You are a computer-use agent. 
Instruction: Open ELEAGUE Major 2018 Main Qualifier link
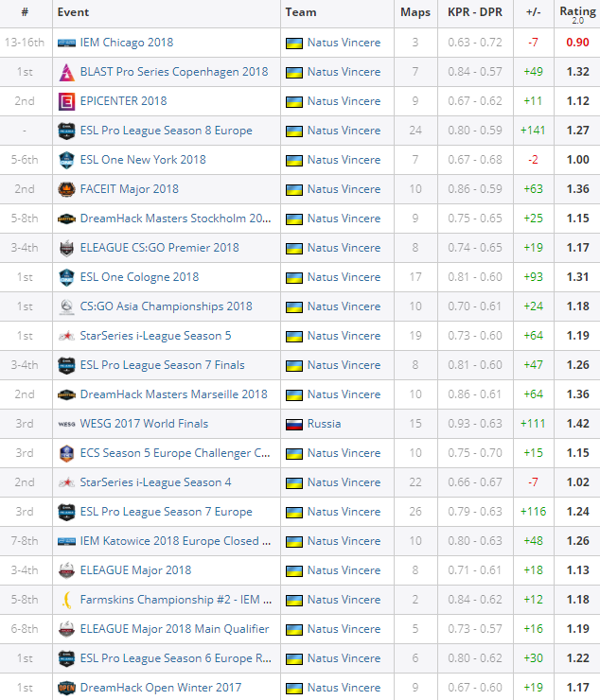point(174,629)
